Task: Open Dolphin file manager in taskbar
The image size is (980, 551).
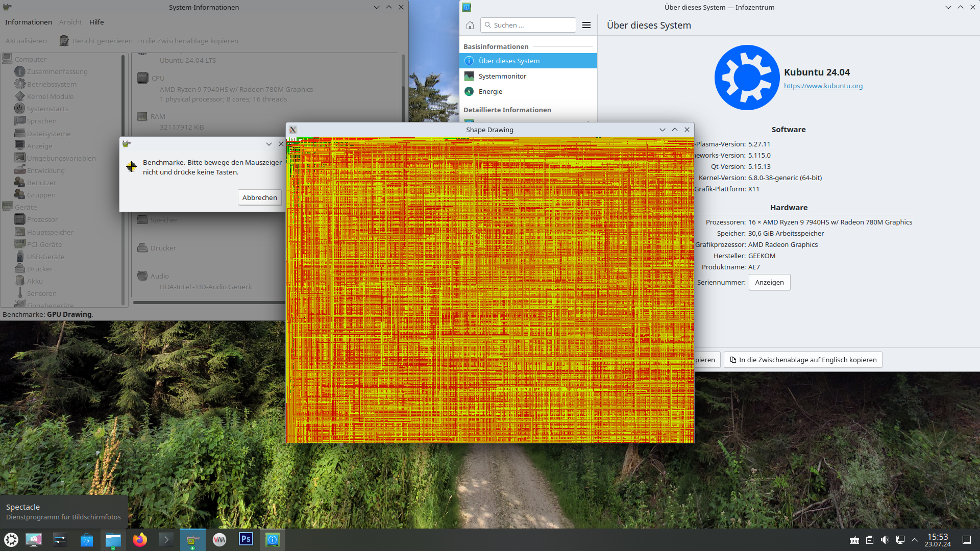Action: pos(113,539)
